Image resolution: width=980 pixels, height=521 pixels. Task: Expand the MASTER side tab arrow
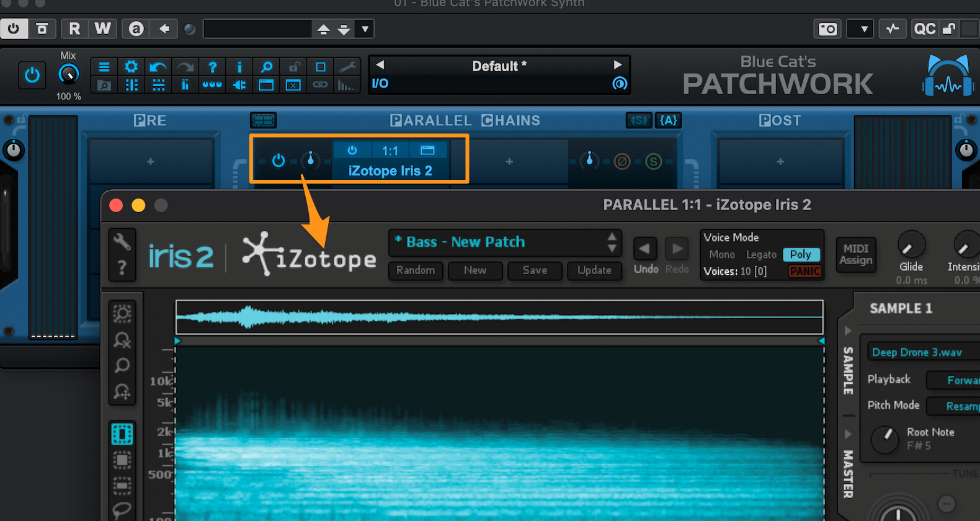[x=848, y=434]
